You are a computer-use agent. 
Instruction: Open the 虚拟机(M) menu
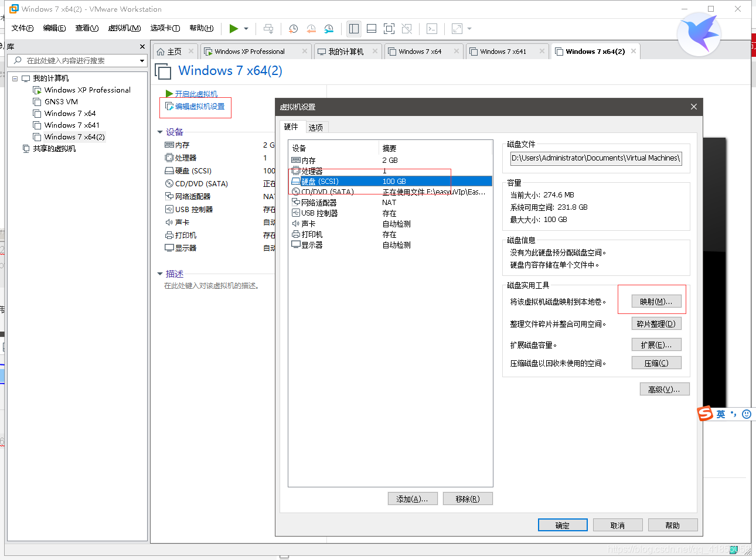tap(124, 28)
